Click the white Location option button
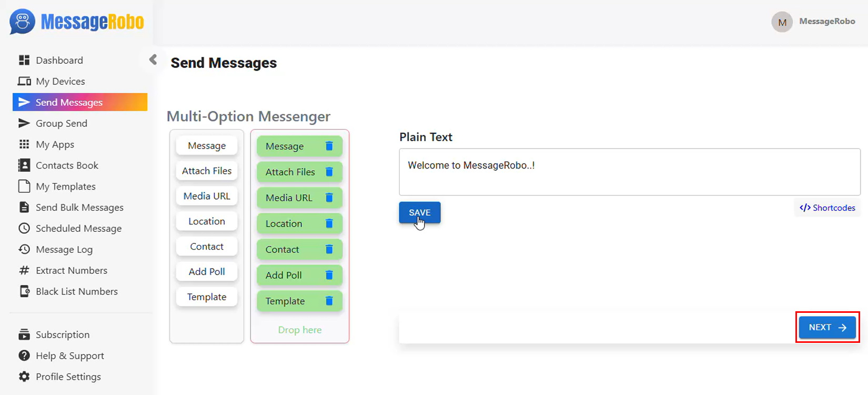Image resolution: width=868 pixels, height=395 pixels. pyautogui.click(x=207, y=221)
